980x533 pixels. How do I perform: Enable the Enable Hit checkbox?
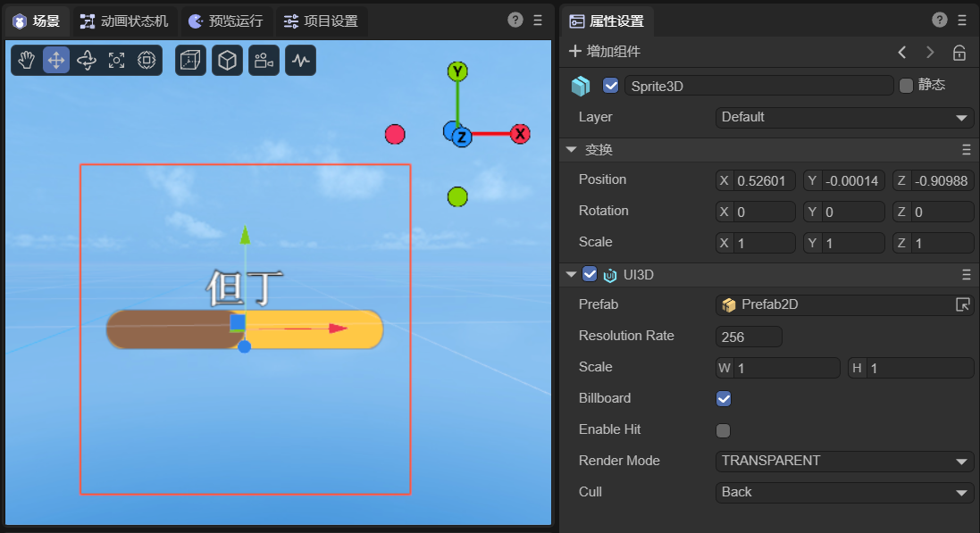point(723,430)
